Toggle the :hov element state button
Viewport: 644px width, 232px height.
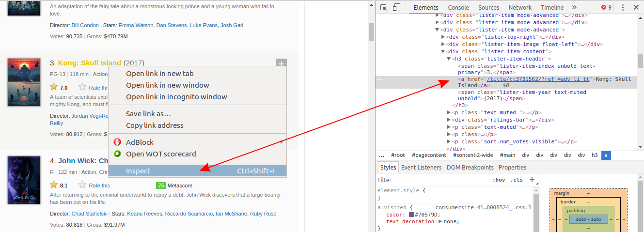[499, 180]
